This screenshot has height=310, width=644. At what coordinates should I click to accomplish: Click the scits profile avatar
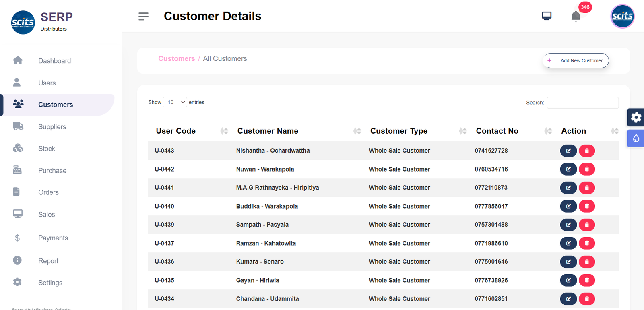(x=622, y=17)
